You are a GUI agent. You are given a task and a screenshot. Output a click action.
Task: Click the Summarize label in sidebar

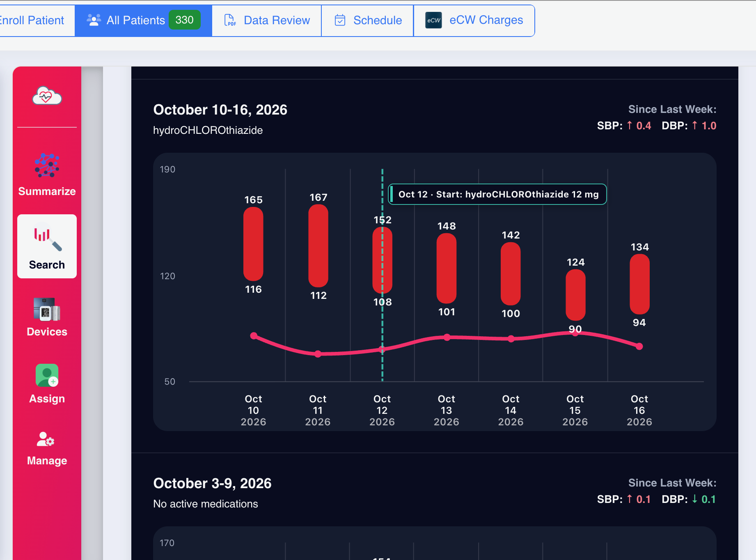(x=47, y=191)
